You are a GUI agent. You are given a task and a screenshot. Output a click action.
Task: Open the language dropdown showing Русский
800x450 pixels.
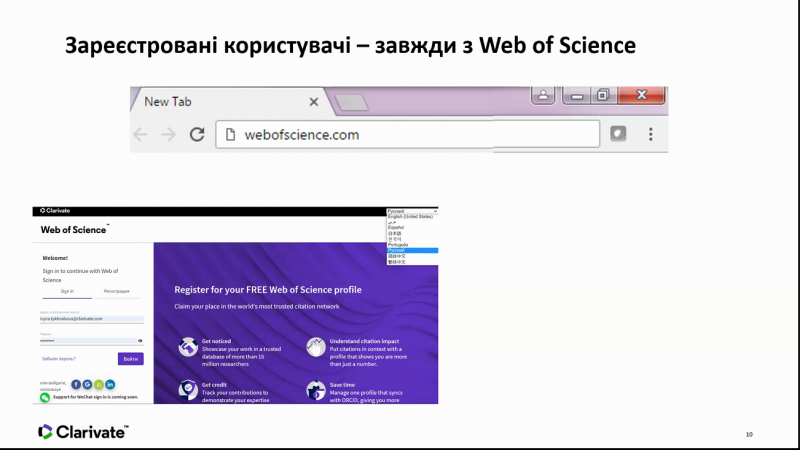(x=411, y=212)
